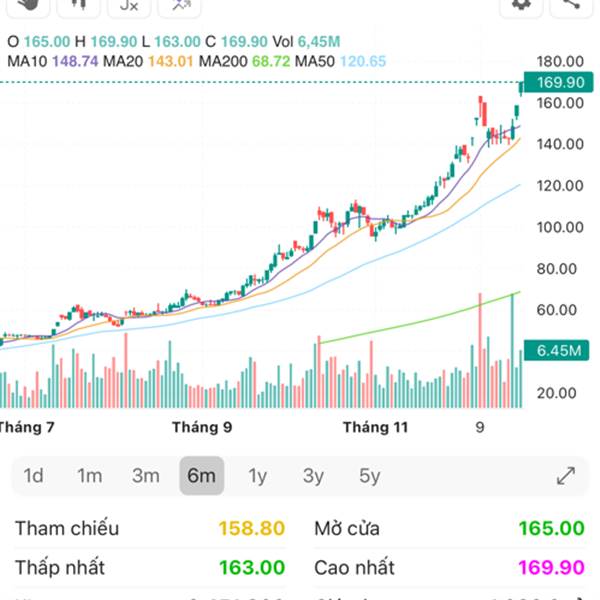Tap the drawing tools icon
Screen dimensions: 600x600
coord(180,5)
